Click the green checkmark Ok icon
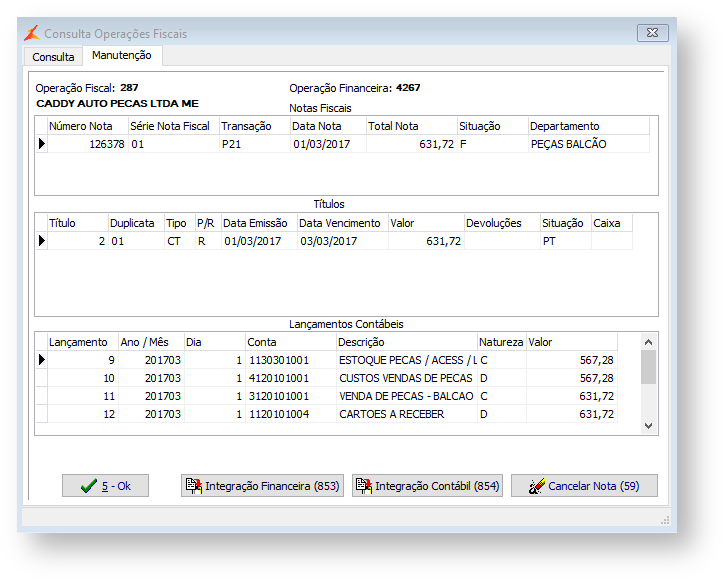The image size is (725, 581). [x=89, y=486]
